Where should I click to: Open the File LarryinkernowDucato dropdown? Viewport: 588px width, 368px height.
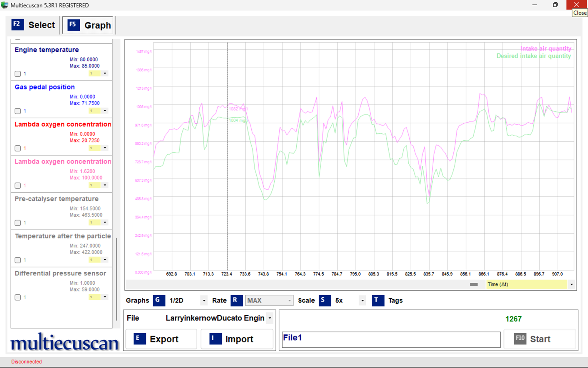pos(270,318)
